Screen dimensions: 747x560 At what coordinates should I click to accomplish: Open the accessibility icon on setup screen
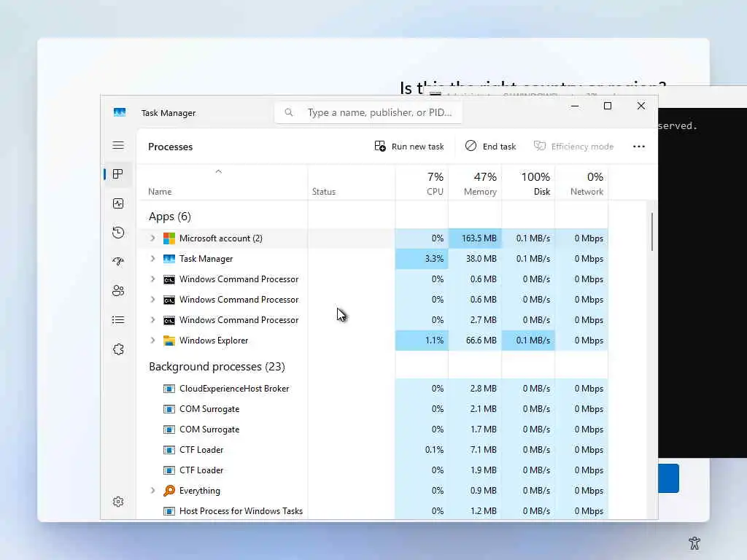pos(694,542)
